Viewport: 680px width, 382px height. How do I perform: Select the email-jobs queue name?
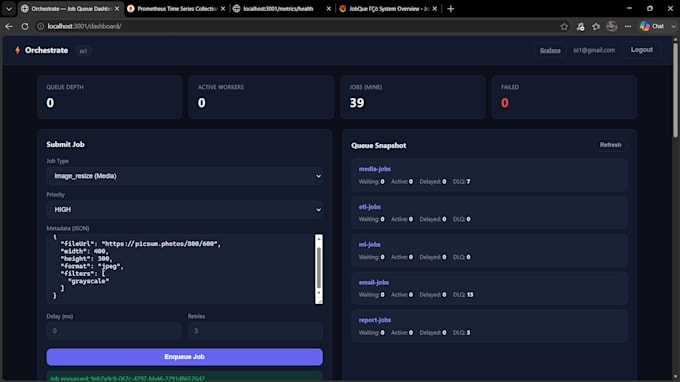pyautogui.click(x=373, y=282)
